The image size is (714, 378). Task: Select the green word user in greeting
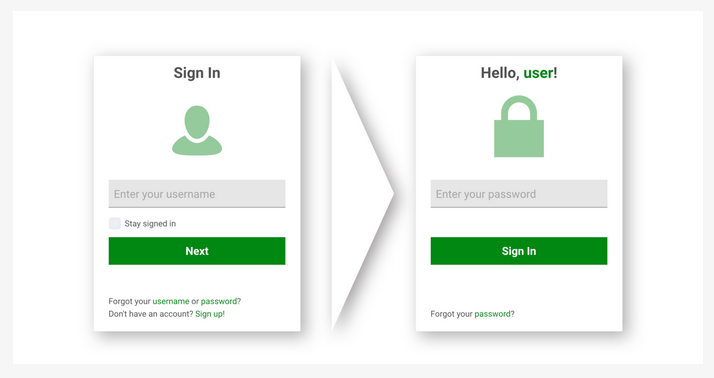[x=538, y=73]
